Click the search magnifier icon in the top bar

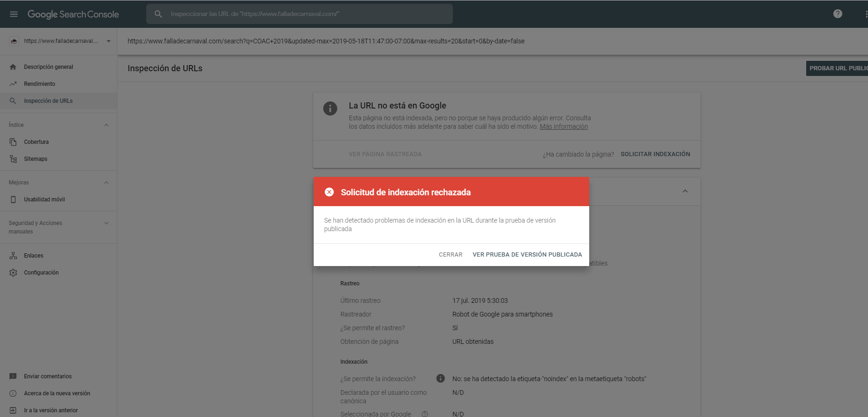[159, 14]
